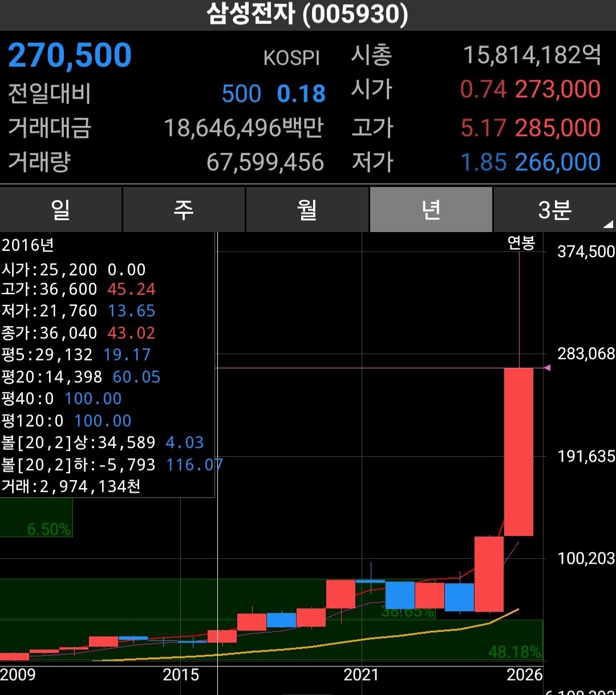Tap the 100,203 price axis label
The image size is (616, 695).
586,558
